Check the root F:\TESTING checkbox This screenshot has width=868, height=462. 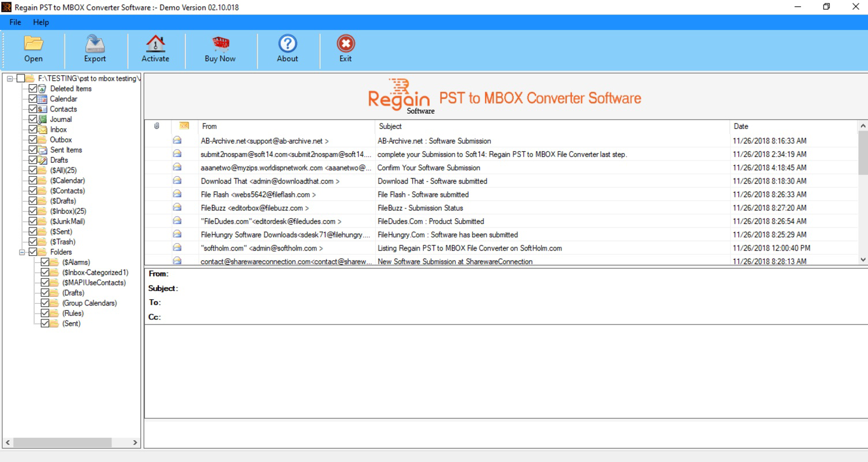[21, 79]
